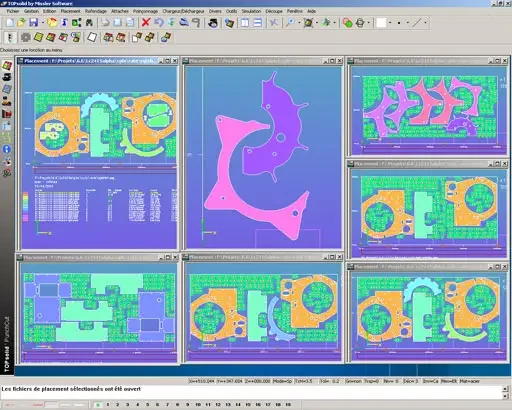Click the blue information 'i' toolbar icon

coord(65,23)
